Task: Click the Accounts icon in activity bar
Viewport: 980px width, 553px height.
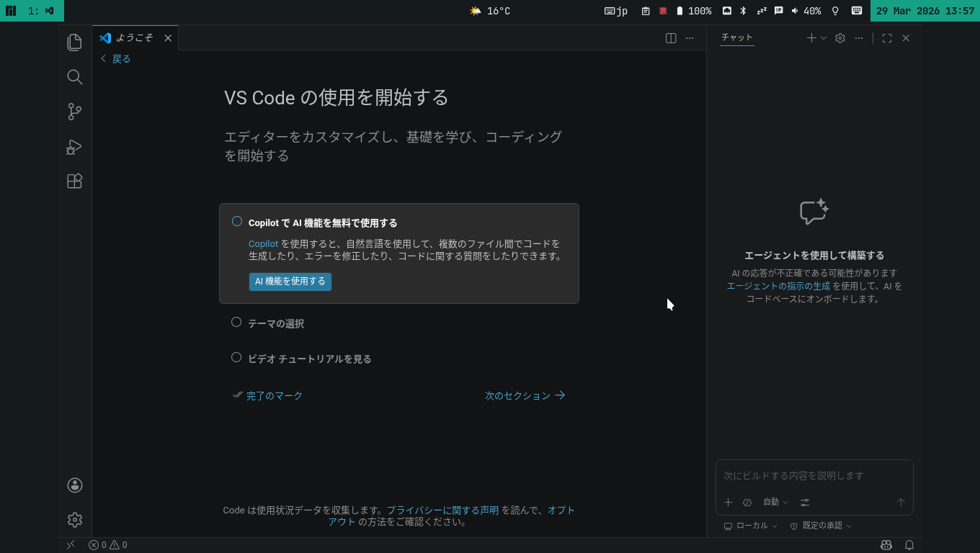Action: point(74,485)
